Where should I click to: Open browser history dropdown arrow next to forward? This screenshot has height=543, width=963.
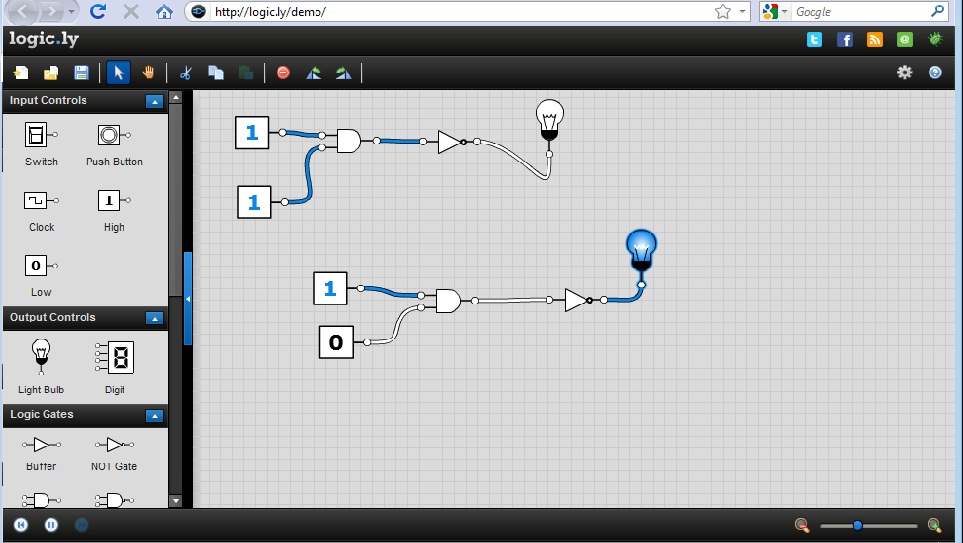pyautogui.click(x=71, y=12)
